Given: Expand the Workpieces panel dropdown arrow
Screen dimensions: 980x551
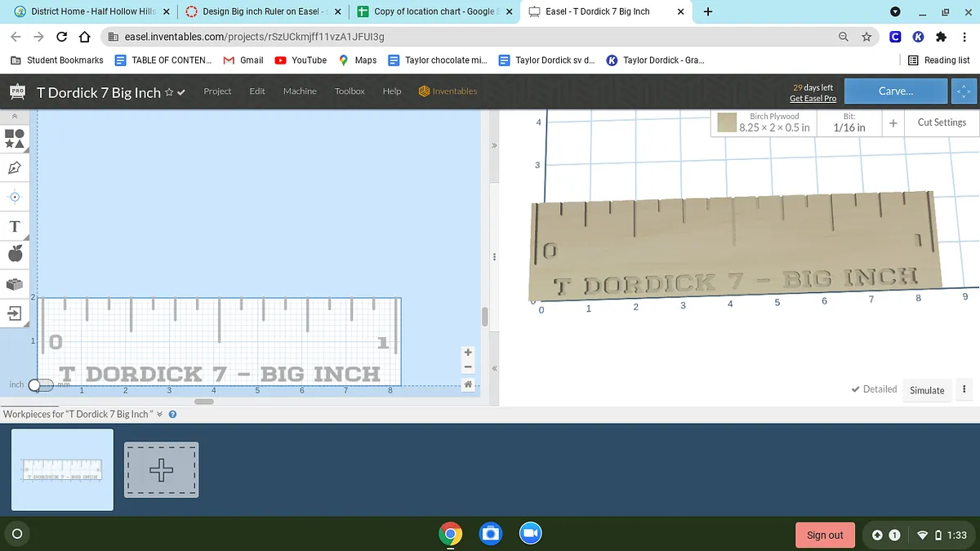Looking at the screenshot, I should tap(160, 414).
